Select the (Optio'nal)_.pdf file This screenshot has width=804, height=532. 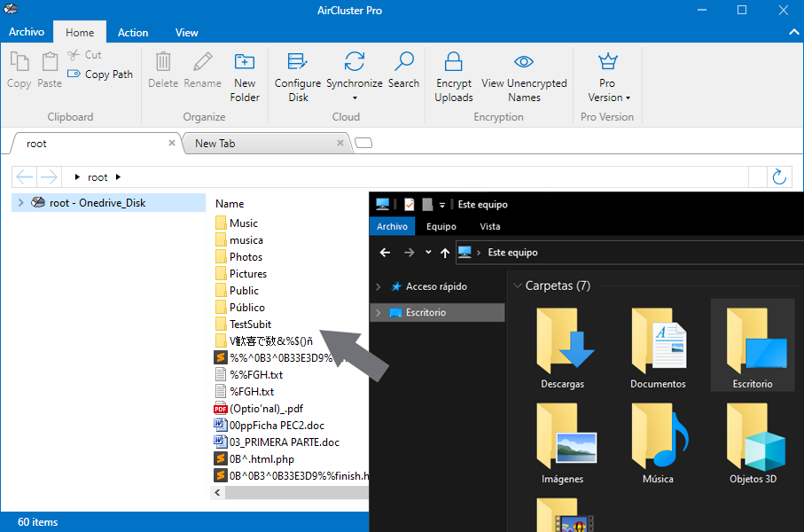click(259, 409)
